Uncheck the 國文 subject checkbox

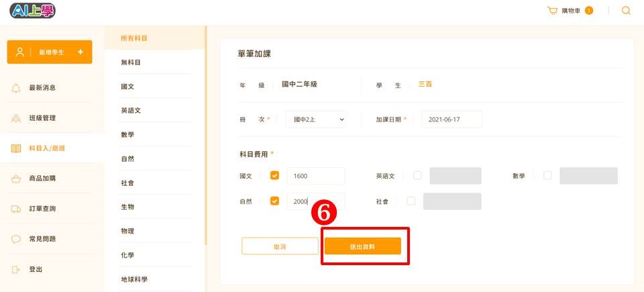[x=274, y=176]
